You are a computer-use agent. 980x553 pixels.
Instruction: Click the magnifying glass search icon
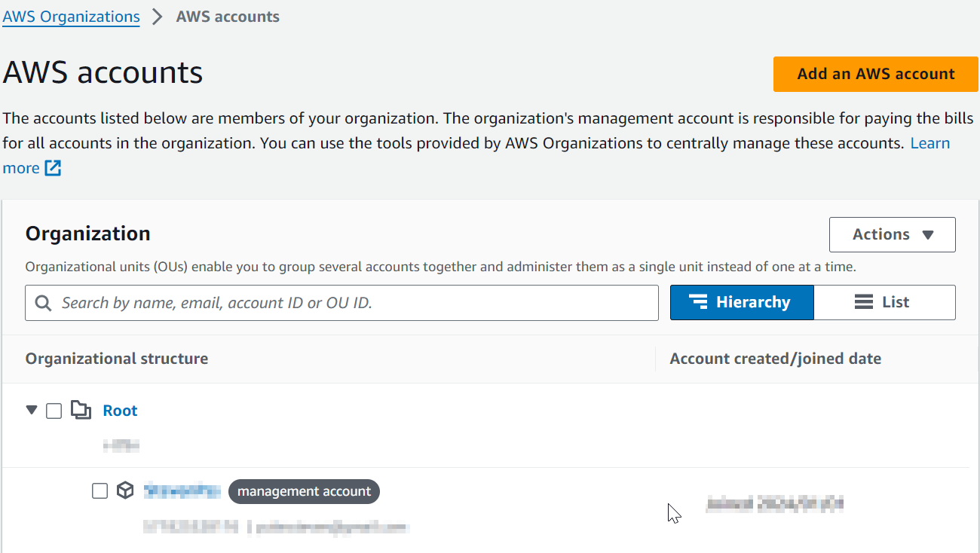(x=44, y=303)
